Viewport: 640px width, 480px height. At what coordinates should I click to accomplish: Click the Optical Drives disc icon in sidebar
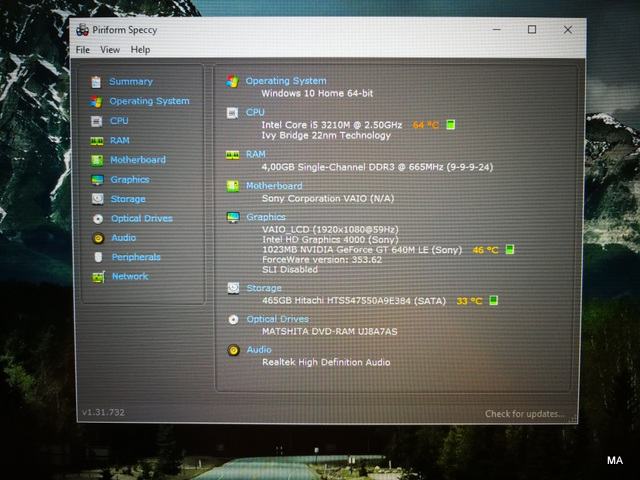[98, 219]
